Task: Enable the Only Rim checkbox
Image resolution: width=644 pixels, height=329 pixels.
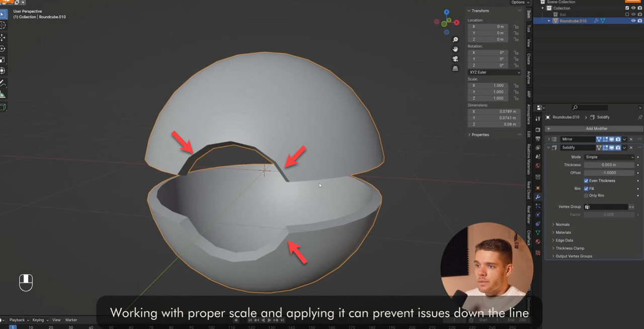Action: click(x=586, y=195)
